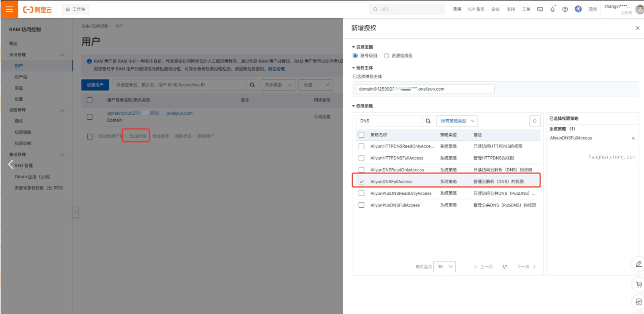Click 前往治理 link
Image resolution: width=644 pixels, height=314 pixels.
276,69
